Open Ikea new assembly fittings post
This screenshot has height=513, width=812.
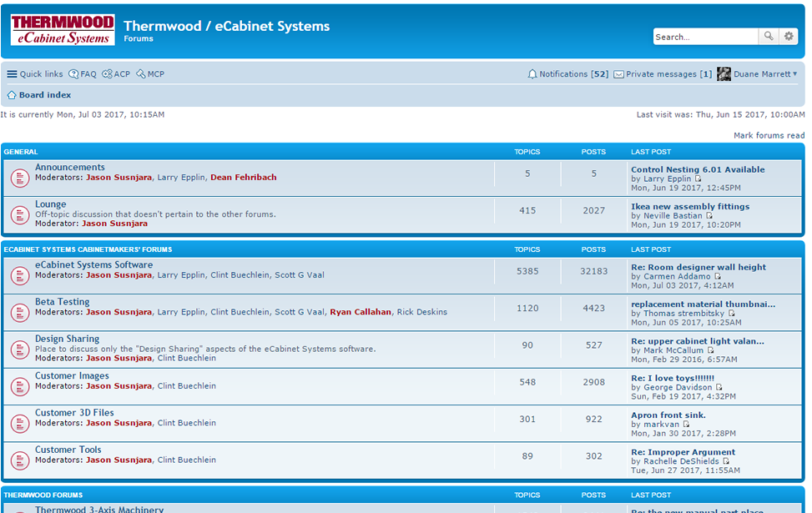coord(690,207)
